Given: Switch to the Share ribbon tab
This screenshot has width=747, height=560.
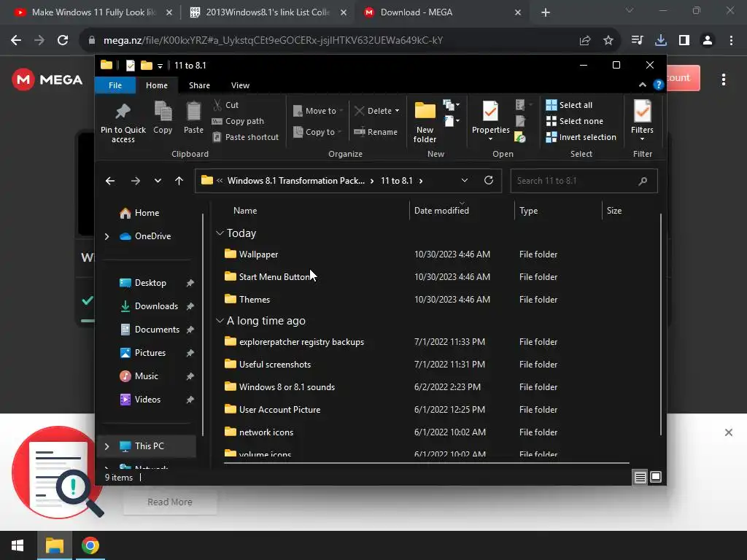Looking at the screenshot, I should tap(199, 85).
